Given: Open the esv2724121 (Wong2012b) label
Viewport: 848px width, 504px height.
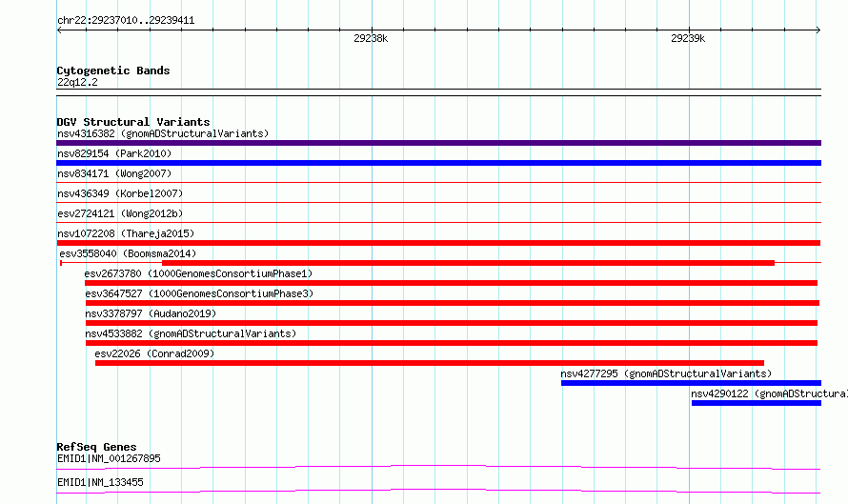Looking at the screenshot, I should coord(120,213).
